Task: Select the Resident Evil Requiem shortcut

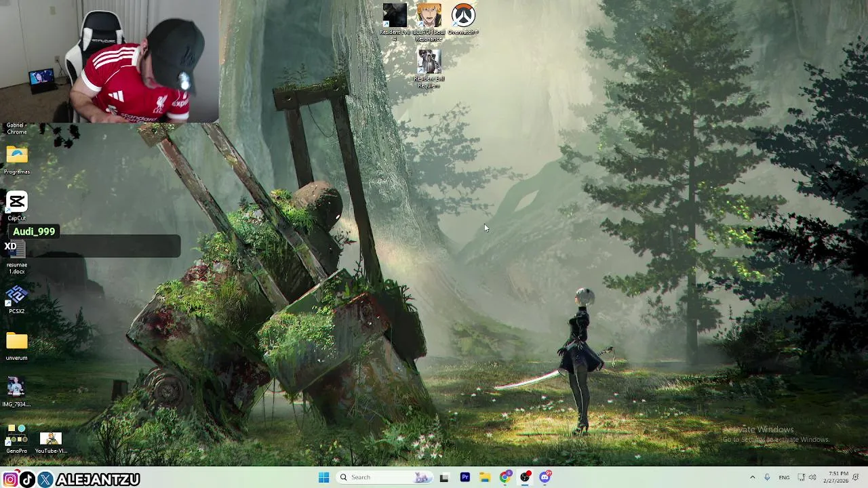Action: (429, 68)
